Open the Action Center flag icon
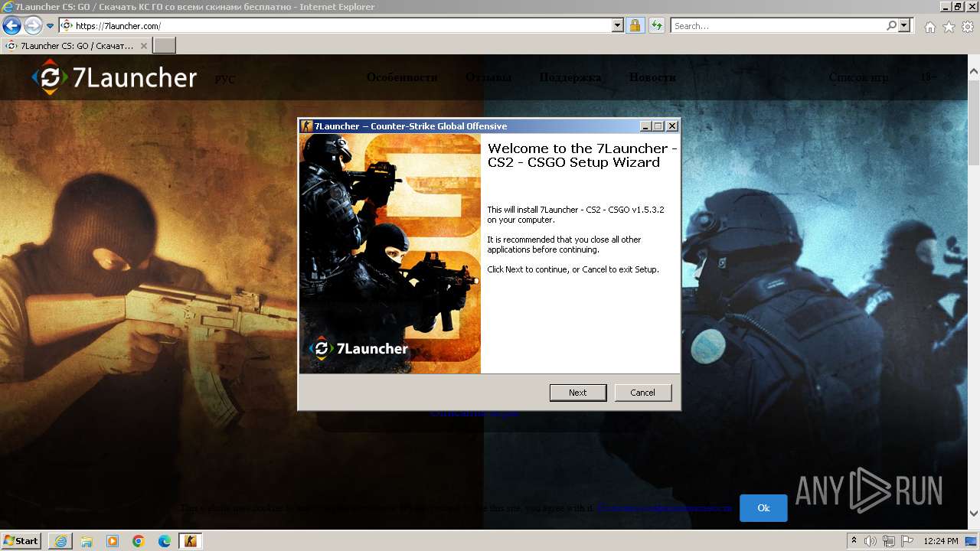 coord(906,541)
